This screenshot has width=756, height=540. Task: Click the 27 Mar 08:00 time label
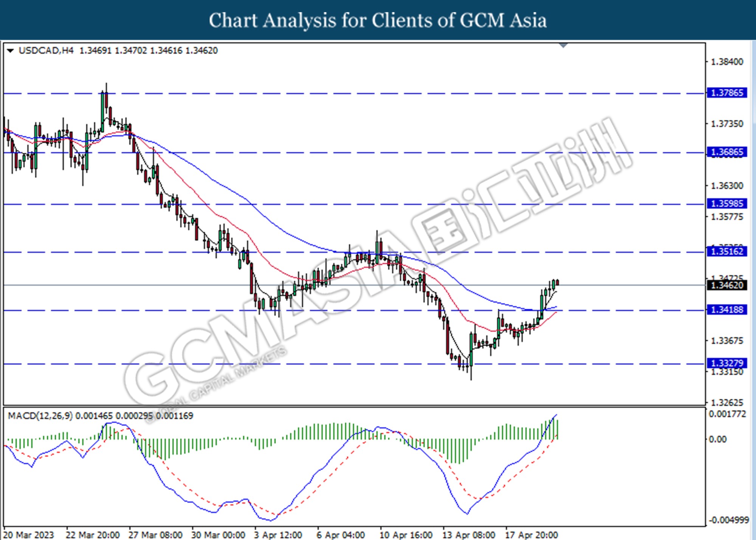click(x=155, y=535)
